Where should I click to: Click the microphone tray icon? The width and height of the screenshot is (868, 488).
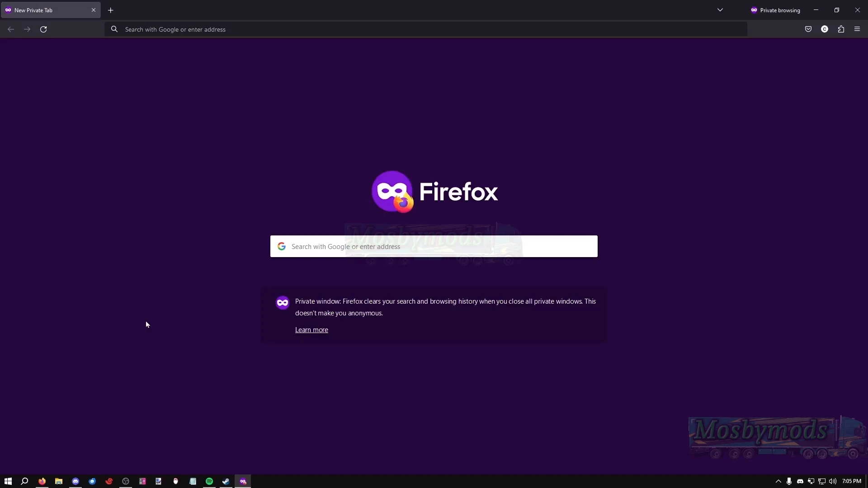pos(789,481)
